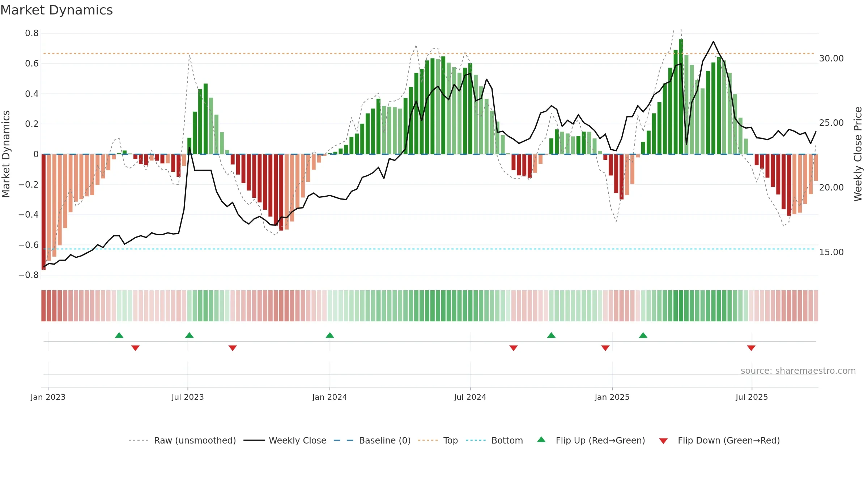Click the green flip-up triangle icon in legend
The height and width of the screenshot is (488, 868).
(541, 440)
